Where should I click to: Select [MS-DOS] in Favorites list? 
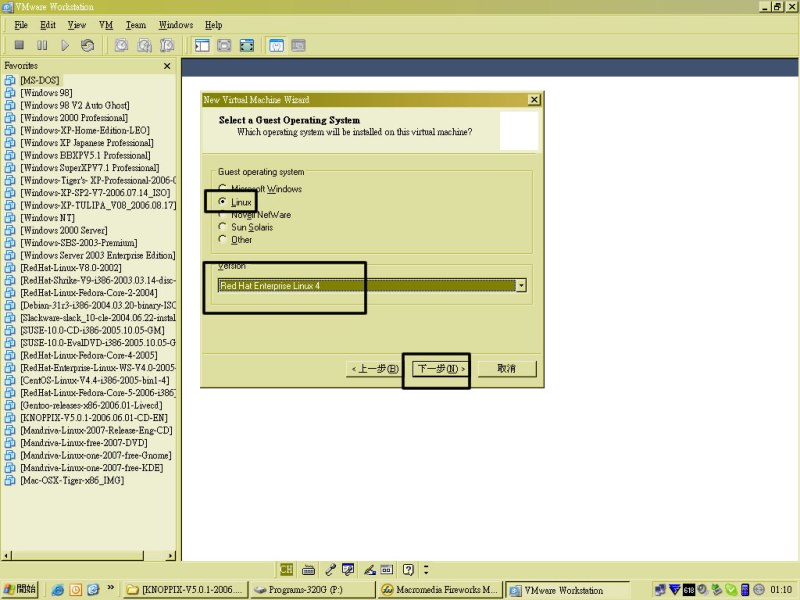(40, 80)
